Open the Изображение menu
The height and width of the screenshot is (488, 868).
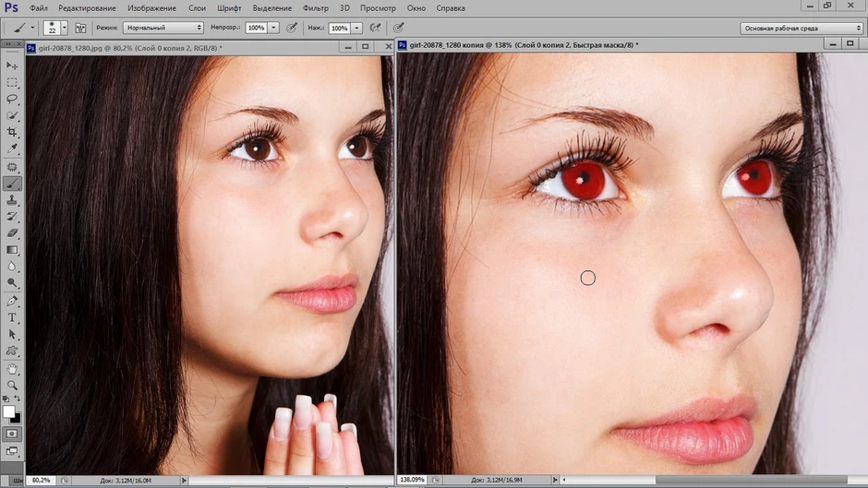click(x=151, y=8)
